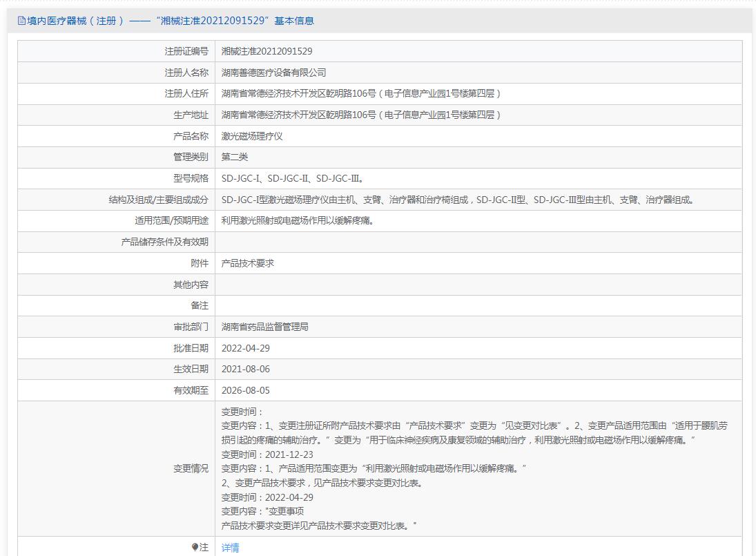Click the 生产地址 address value

coord(360,115)
